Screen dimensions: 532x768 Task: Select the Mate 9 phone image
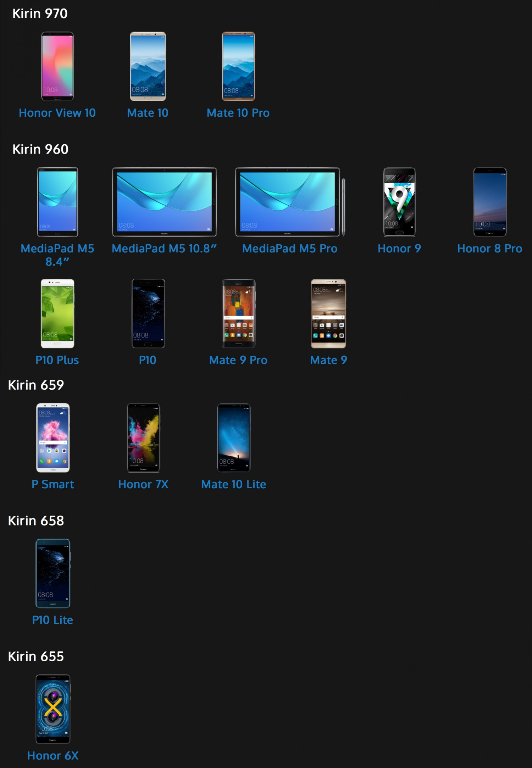[x=328, y=314]
